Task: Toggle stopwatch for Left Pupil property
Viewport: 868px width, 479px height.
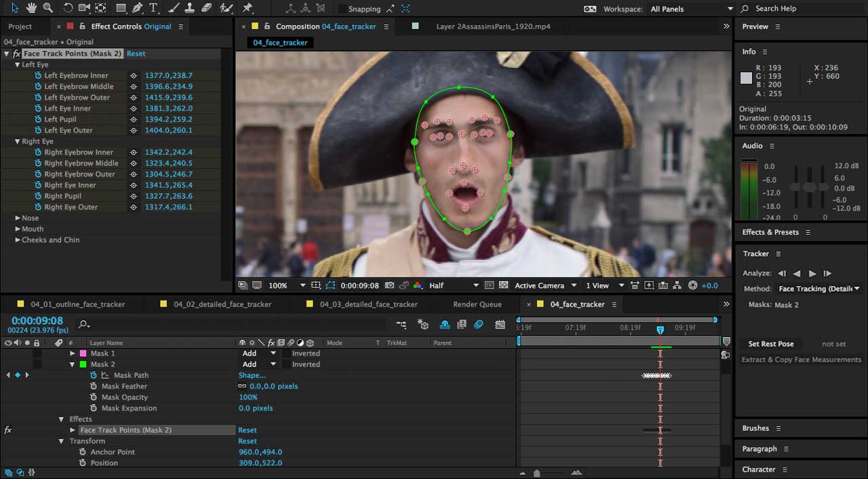Action: [38, 119]
